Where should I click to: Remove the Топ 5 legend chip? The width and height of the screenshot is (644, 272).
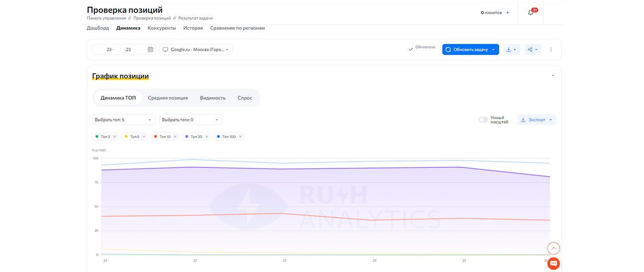pos(144,136)
